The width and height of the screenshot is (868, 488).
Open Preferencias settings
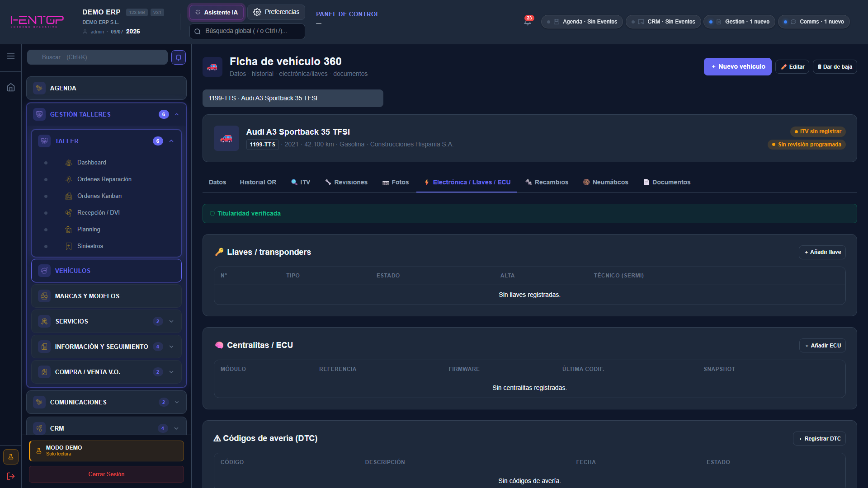[x=276, y=12]
